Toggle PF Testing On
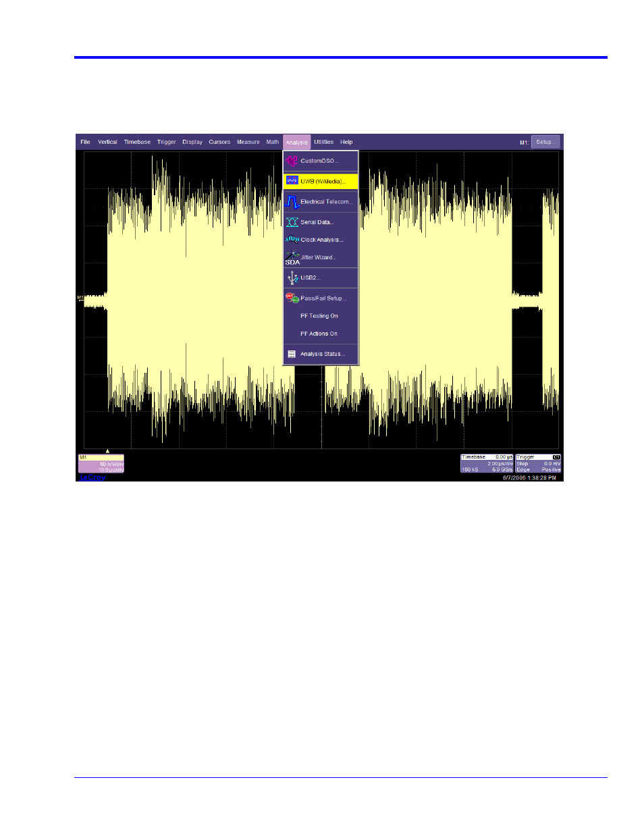 pyautogui.click(x=321, y=316)
